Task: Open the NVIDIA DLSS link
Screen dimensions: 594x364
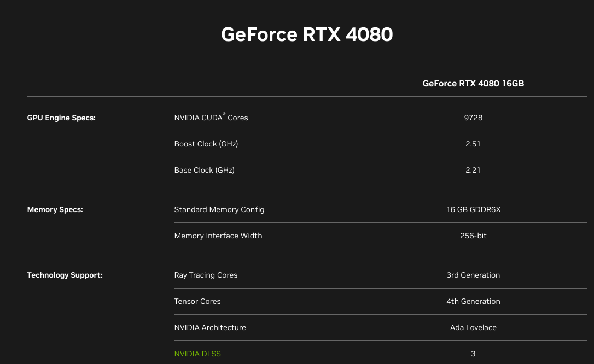Action: 197,354
